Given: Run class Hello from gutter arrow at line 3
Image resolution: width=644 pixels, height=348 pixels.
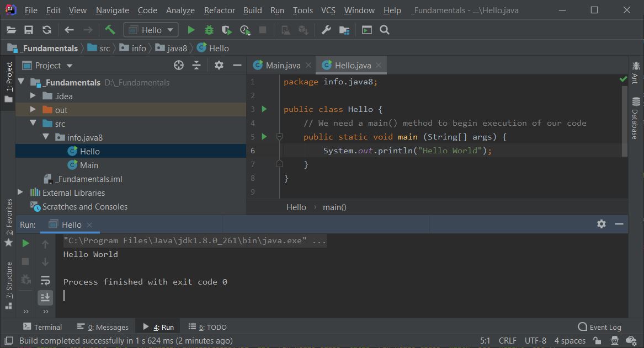Looking at the screenshot, I should point(264,109).
